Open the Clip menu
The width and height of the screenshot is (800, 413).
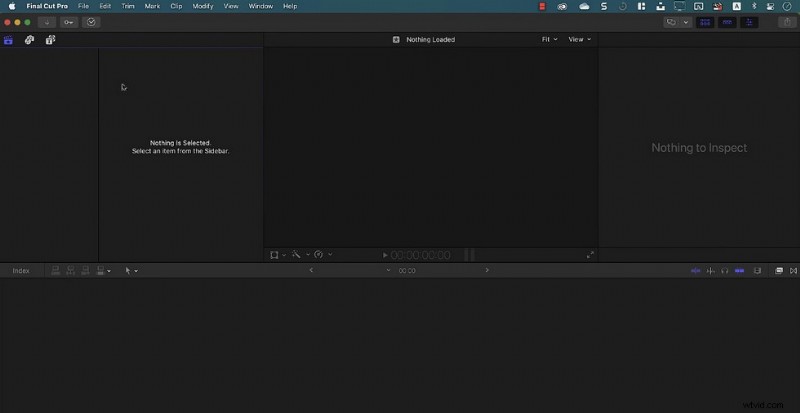pos(176,6)
